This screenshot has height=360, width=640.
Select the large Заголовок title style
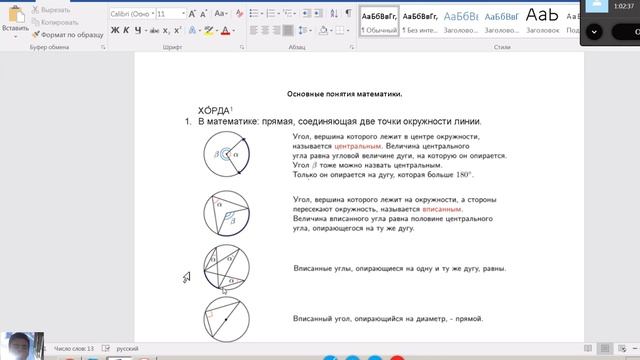[542, 22]
